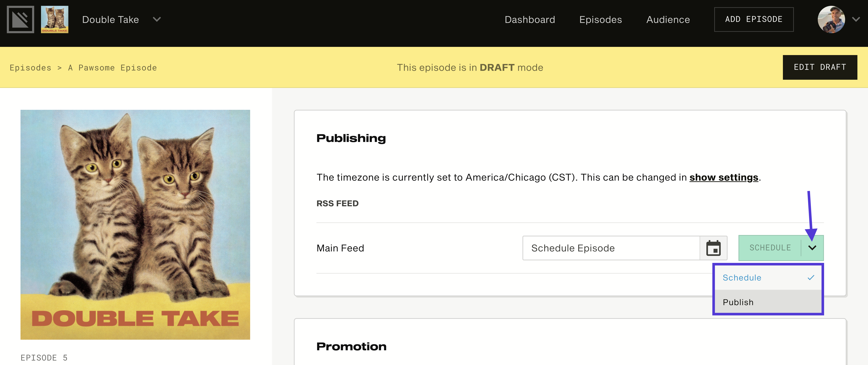Click the A Pawsome Episode breadcrumb
The height and width of the screenshot is (365, 868).
pos(113,67)
